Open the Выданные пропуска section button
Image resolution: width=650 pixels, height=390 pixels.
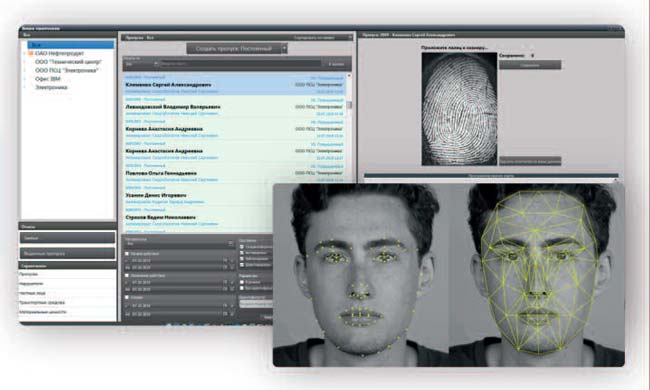pyautogui.click(x=68, y=253)
